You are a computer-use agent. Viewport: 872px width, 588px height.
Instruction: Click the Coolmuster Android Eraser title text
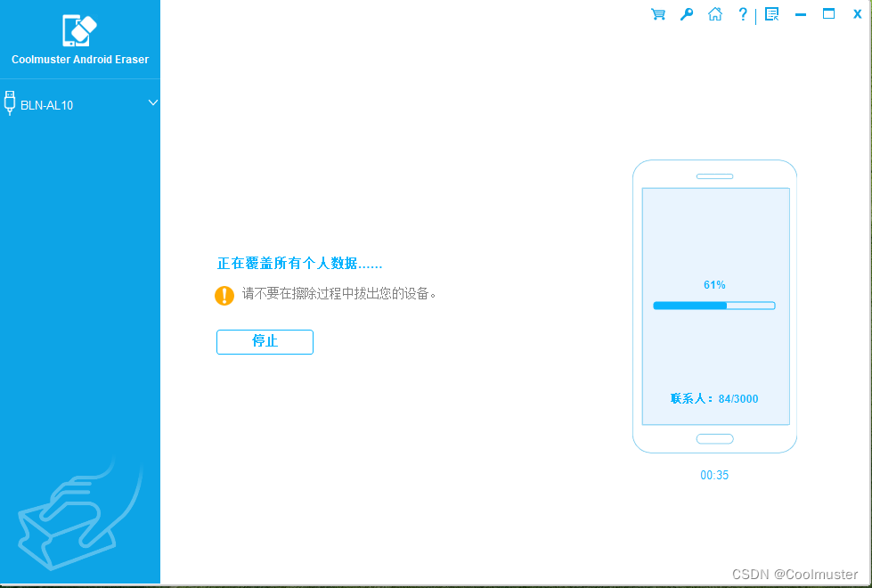80,60
